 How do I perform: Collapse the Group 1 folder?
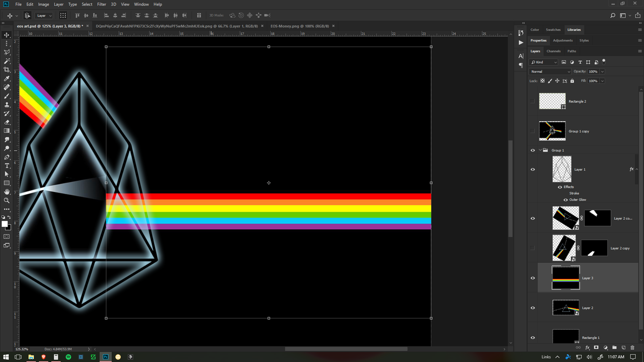click(540, 150)
